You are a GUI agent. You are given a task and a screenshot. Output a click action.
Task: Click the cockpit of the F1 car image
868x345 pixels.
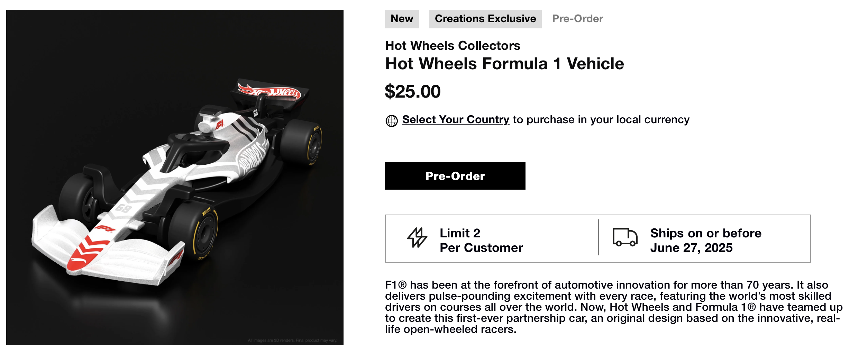(194, 149)
